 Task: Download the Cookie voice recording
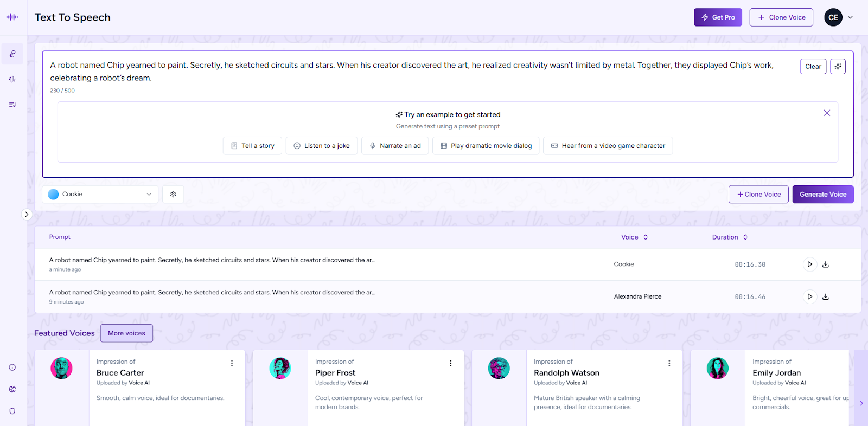(826, 264)
